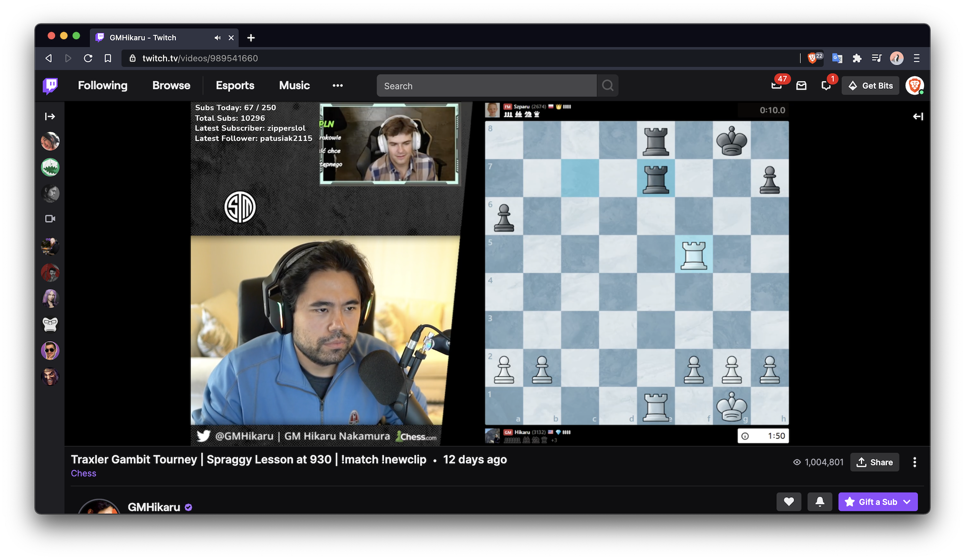Open the green monster channel avatar
Image resolution: width=965 pixels, height=560 pixels.
(x=50, y=167)
